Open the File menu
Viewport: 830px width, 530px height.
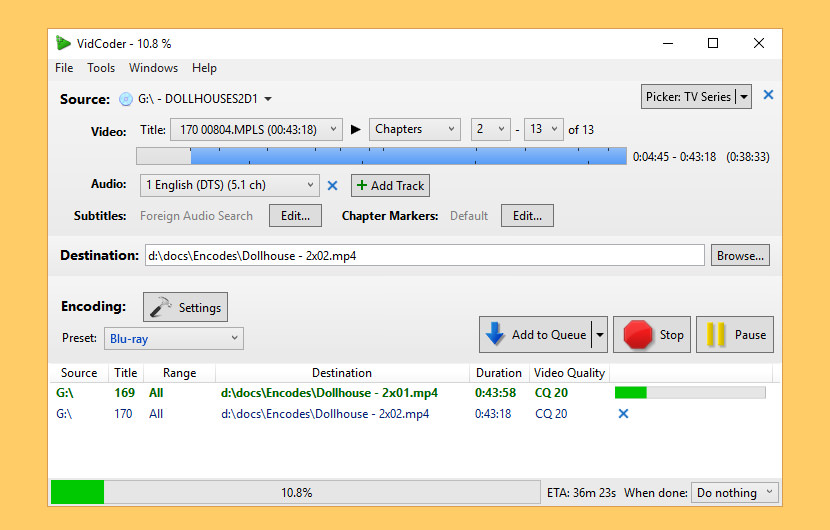[x=64, y=68]
